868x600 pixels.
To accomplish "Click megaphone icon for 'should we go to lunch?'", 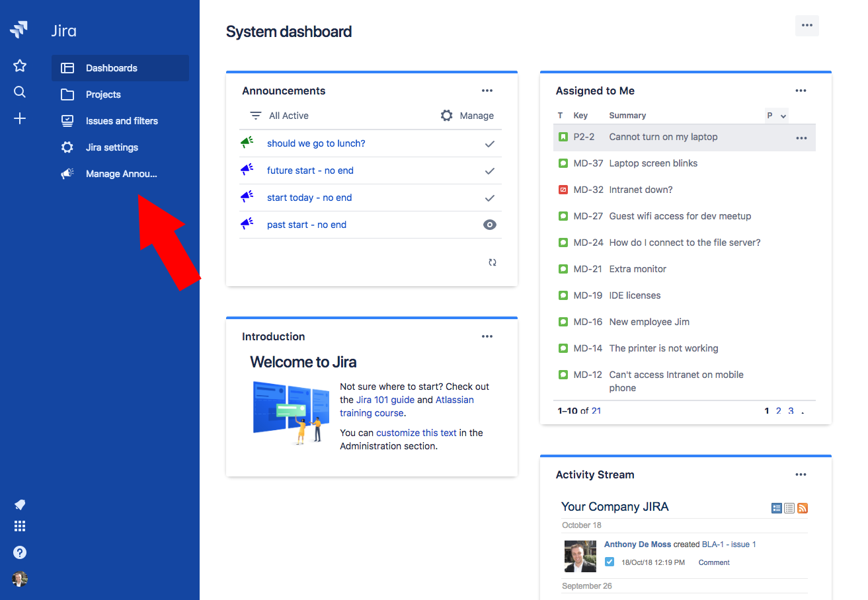I will pos(247,142).
